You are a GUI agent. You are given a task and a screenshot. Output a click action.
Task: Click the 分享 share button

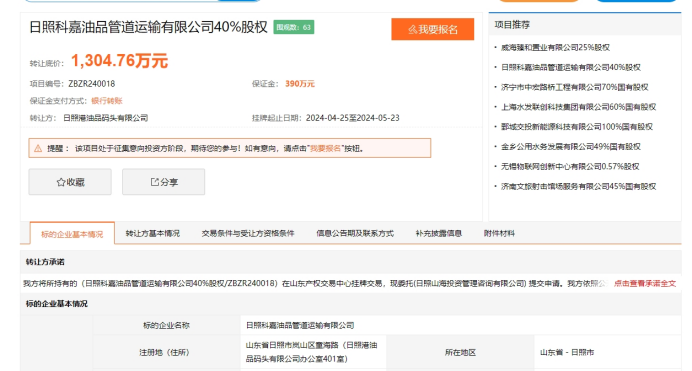pos(163,182)
